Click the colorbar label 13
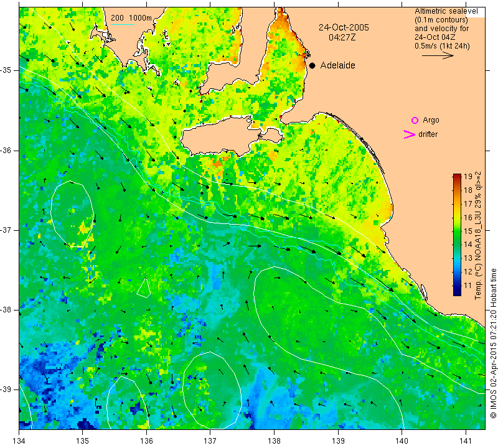Viewport: 498px width, 448px height. pos(468,258)
